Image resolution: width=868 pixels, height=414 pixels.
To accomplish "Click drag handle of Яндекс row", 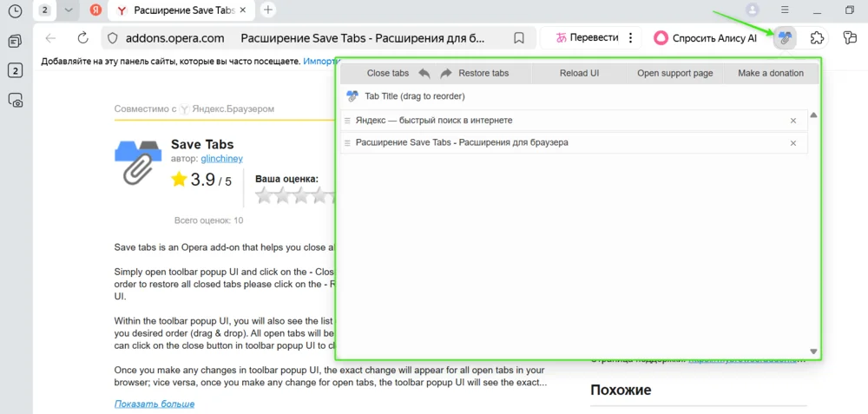I will coord(348,121).
